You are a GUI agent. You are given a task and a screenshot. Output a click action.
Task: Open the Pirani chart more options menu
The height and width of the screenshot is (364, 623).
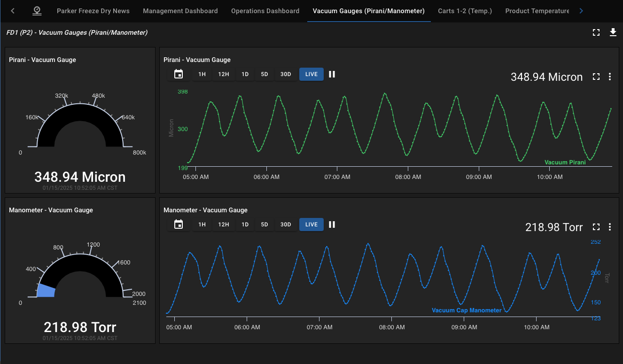(x=610, y=77)
